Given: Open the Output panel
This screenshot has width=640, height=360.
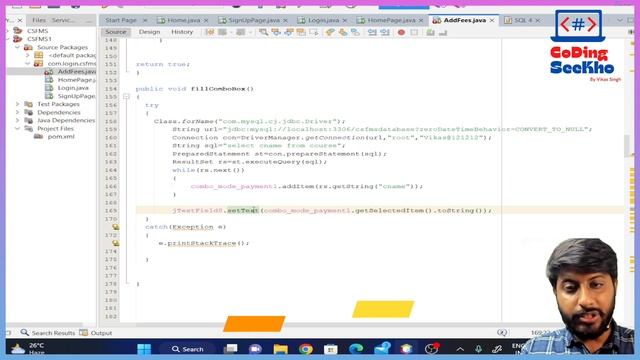Looking at the screenshot, I should pyautogui.click(x=96, y=333).
